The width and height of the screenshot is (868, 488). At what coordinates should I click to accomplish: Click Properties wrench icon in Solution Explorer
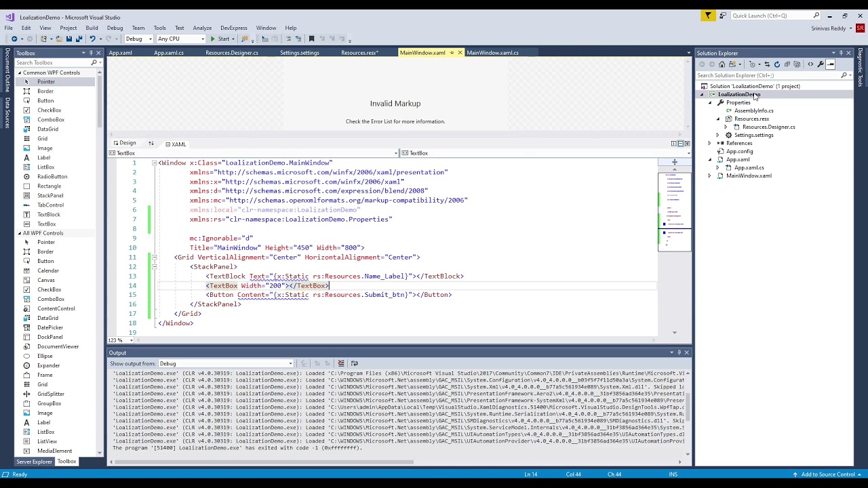[821, 64]
